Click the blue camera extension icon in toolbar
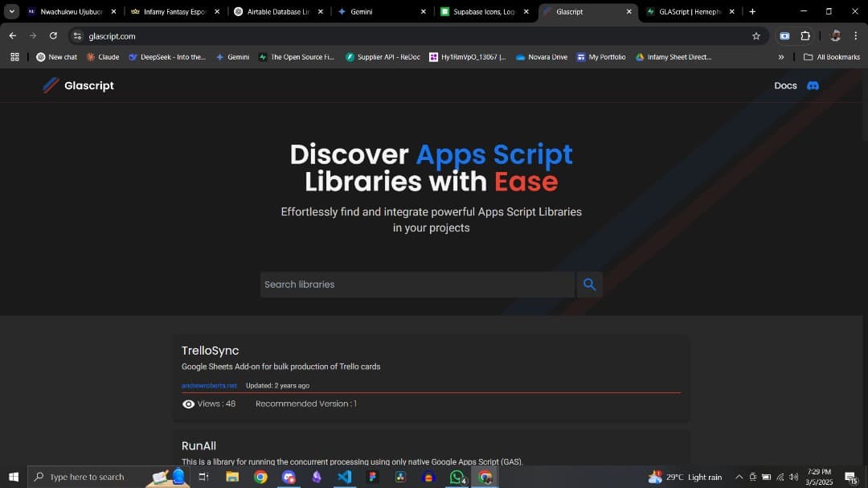 [x=784, y=36]
